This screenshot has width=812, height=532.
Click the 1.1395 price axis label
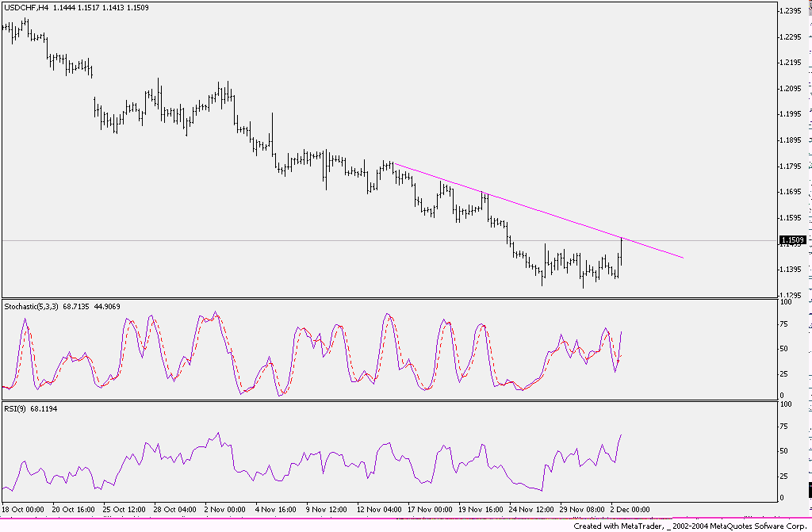pyautogui.click(x=791, y=270)
